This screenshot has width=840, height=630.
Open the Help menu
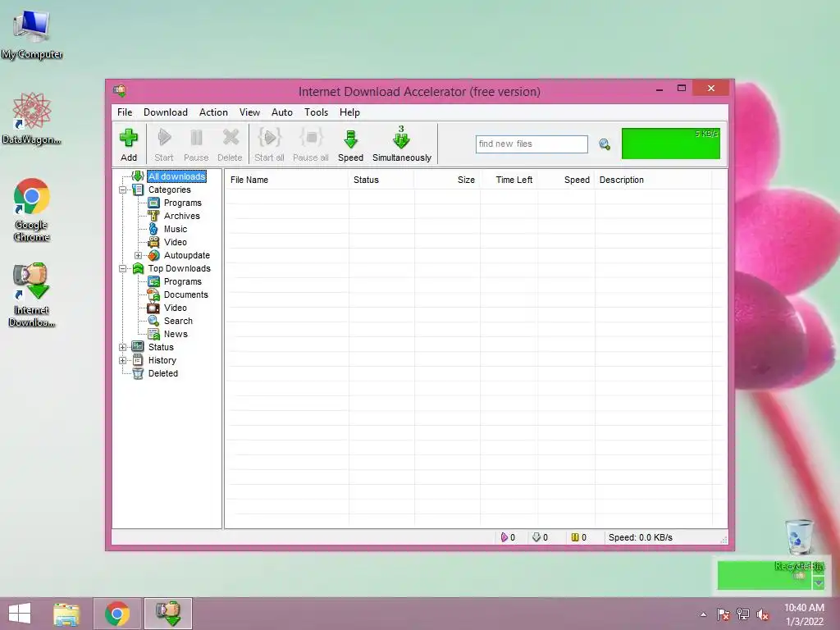349,112
